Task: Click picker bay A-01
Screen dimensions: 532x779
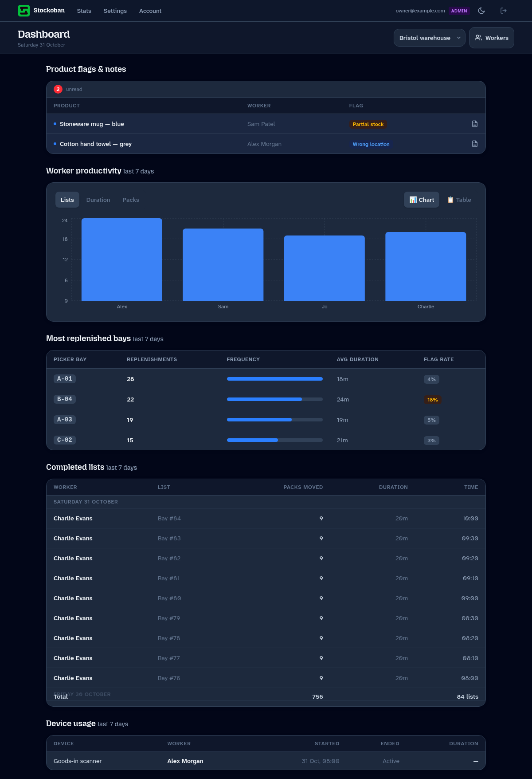Action: [65, 379]
